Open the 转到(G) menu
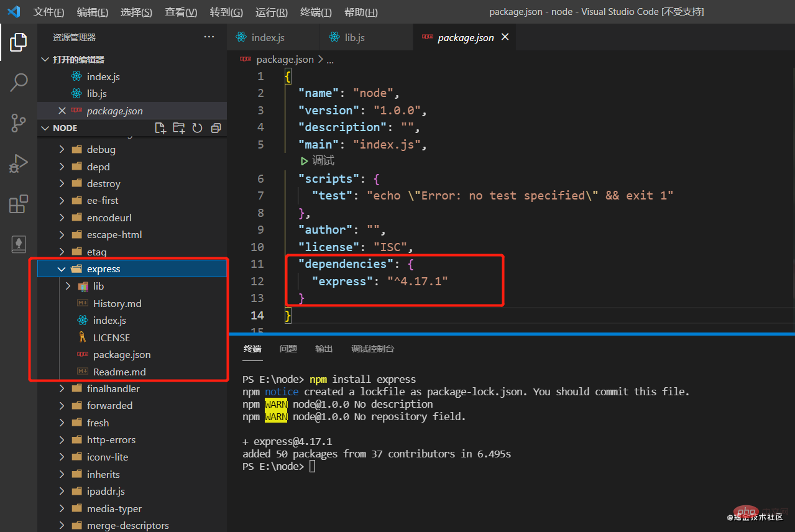The image size is (795, 532). point(226,12)
